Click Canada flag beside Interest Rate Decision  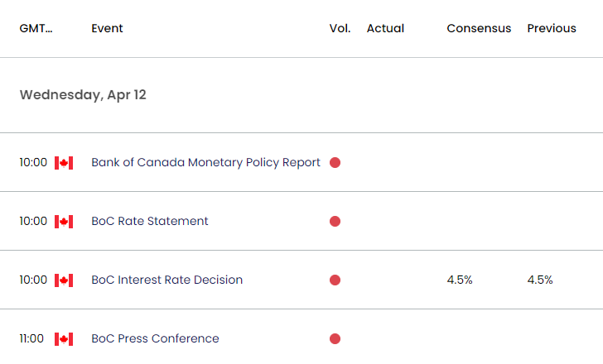tap(64, 280)
